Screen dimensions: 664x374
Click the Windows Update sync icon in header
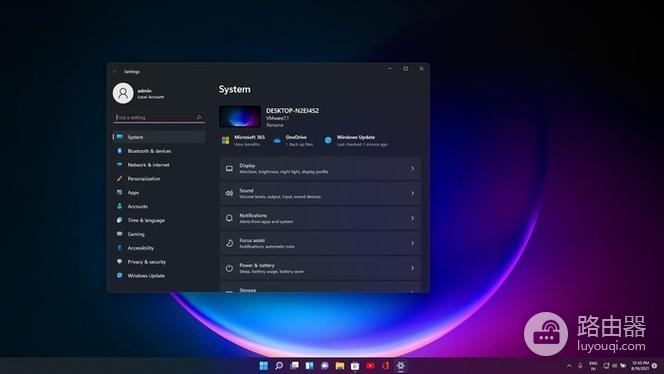point(328,140)
